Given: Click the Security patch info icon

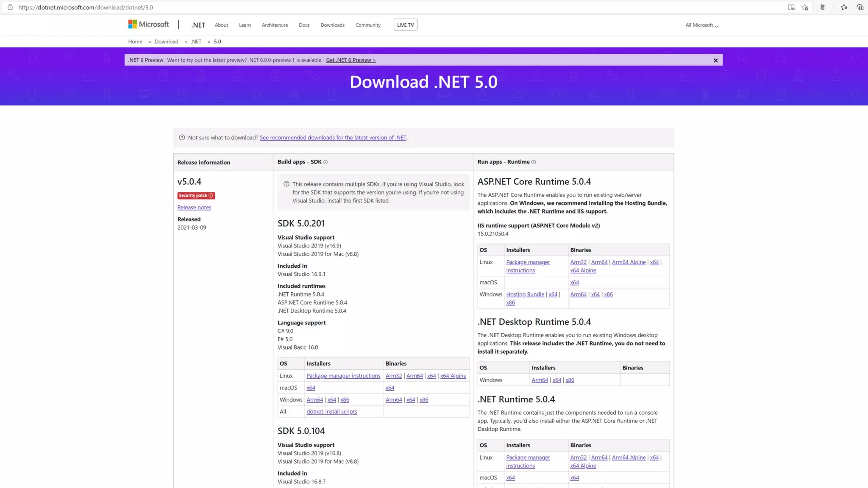Looking at the screenshot, I should pyautogui.click(x=211, y=196).
